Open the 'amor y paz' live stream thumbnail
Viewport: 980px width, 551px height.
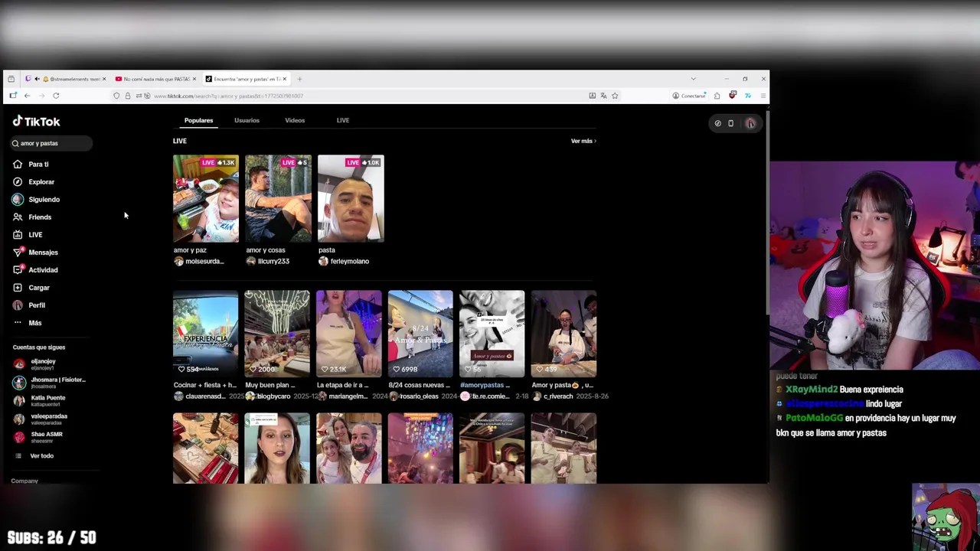205,199
